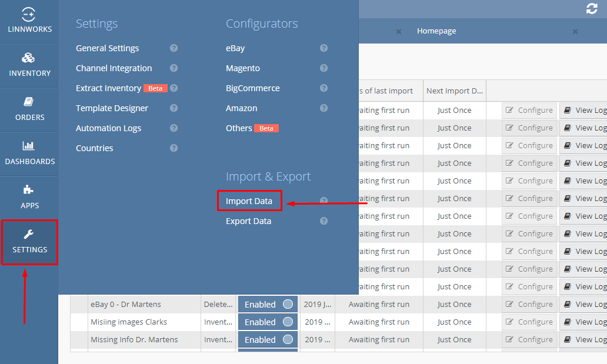607x364 pixels.
Task: Select Export Data
Action: click(x=249, y=221)
